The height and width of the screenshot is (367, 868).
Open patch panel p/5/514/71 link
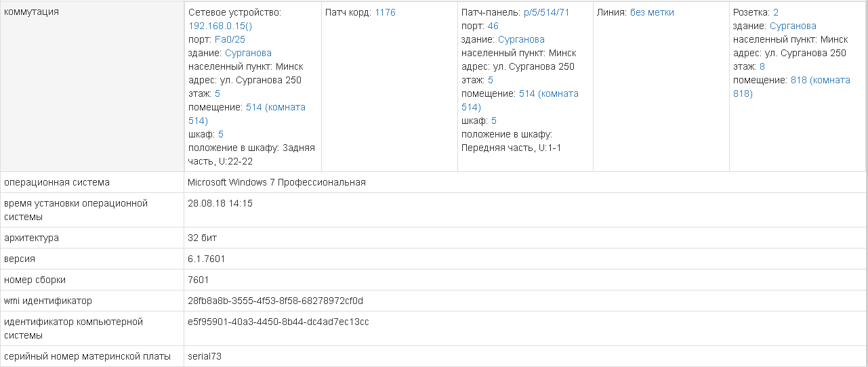pos(547,12)
